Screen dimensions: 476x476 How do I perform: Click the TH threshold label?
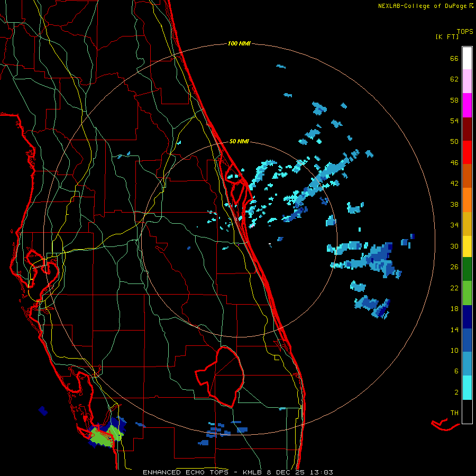click(x=454, y=413)
